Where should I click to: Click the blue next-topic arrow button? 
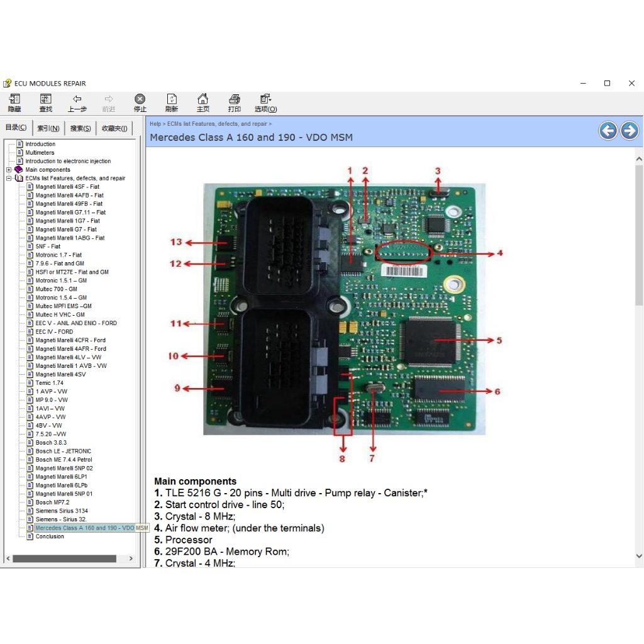click(629, 131)
